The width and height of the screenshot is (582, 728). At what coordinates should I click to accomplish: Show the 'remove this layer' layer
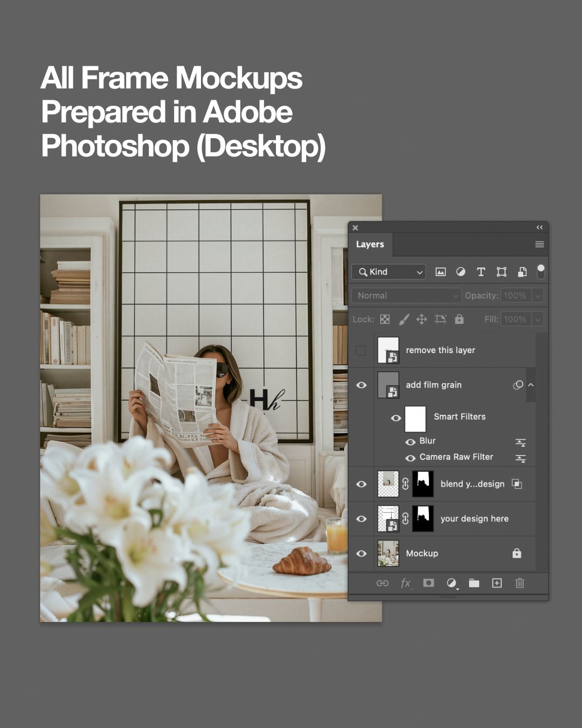361,351
